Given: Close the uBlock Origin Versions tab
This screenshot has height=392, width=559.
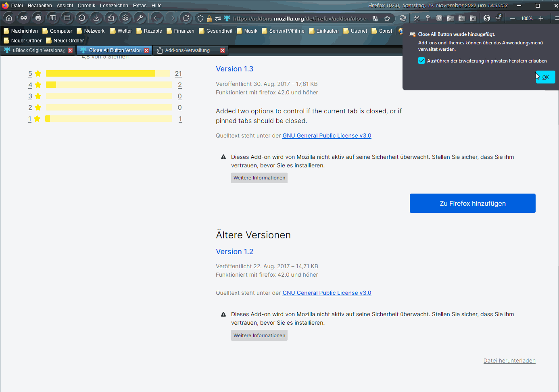Looking at the screenshot, I should pos(70,50).
